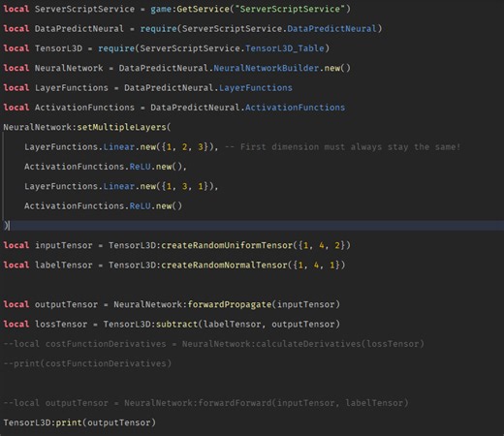
Task: Click the 'local NeuralNetwork' variable name
Action: (x=69, y=68)
